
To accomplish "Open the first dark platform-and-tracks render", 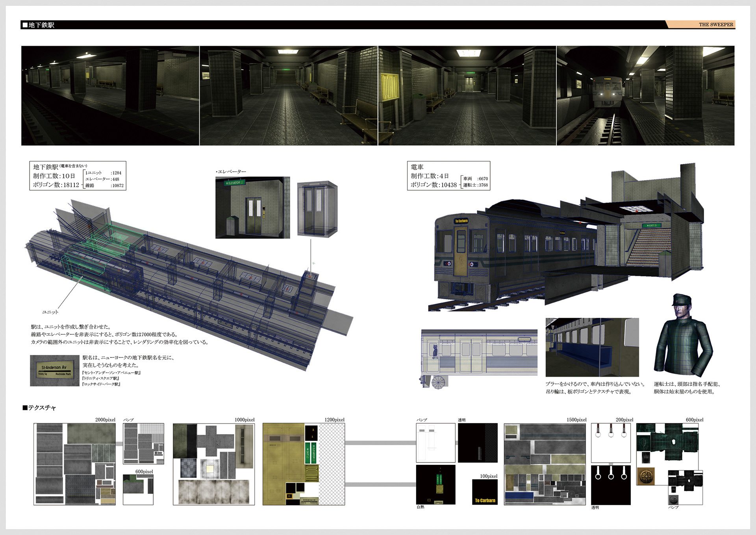I will point(110,96).
